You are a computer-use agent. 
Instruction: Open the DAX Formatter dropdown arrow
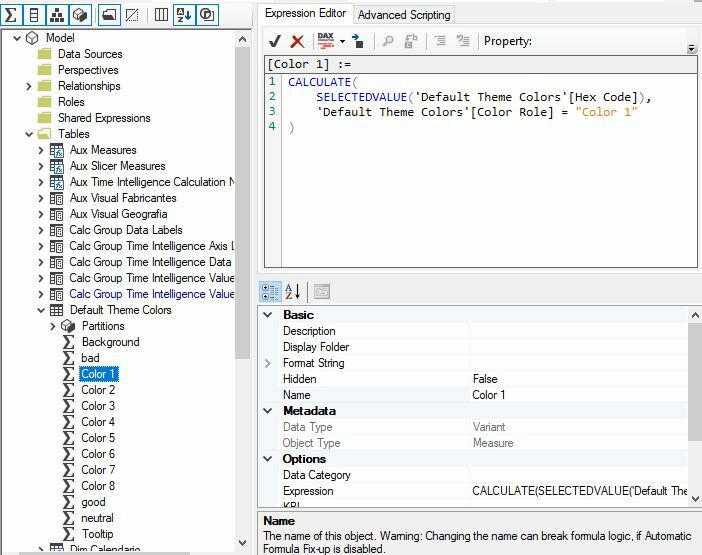click(342, 42)
